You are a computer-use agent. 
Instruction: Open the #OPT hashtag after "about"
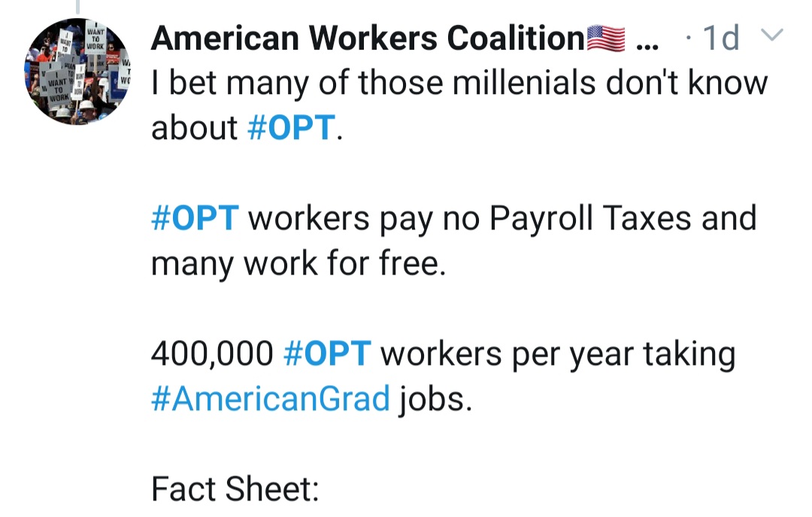click(x=289, y=128)
